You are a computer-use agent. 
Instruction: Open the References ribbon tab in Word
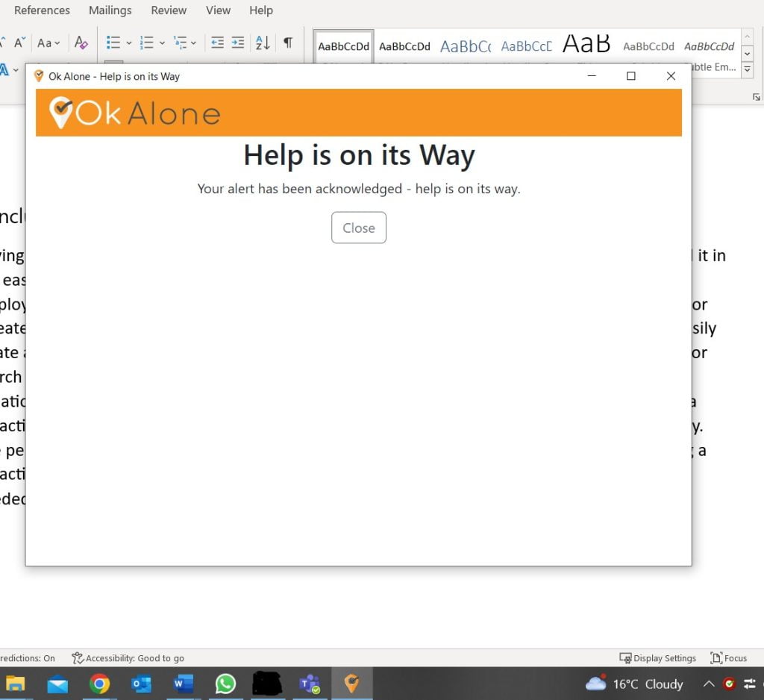pos(42,10)
